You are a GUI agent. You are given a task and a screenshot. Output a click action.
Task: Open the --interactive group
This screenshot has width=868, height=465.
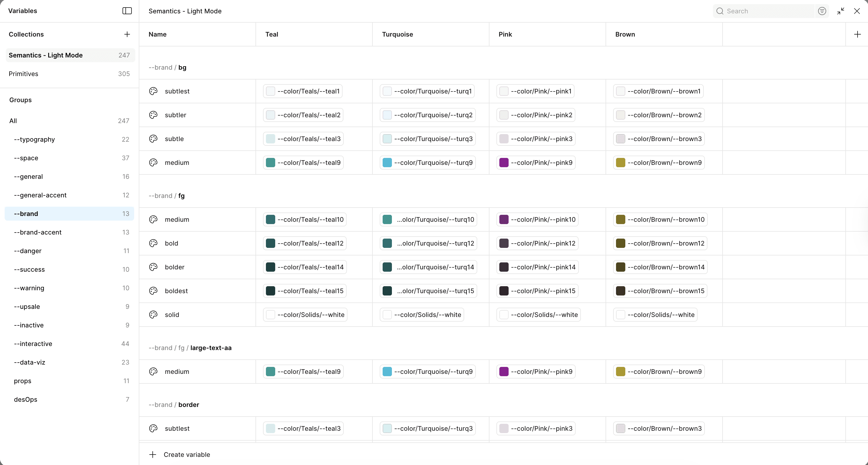click(x=33, y=344)
